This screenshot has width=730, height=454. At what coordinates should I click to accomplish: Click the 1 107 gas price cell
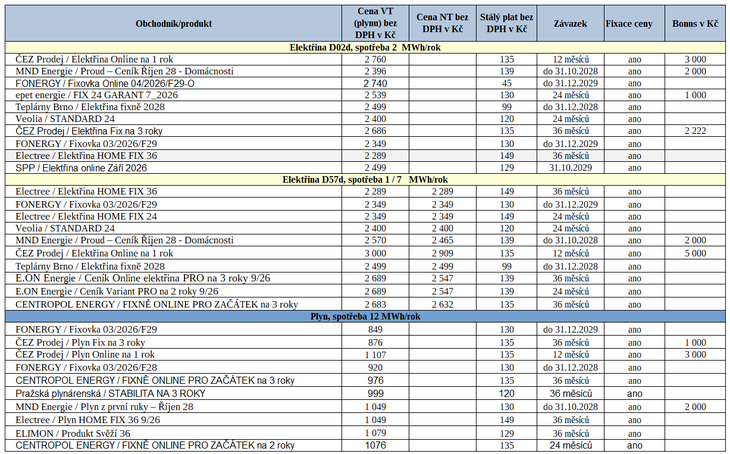click(x=375, y=355)
